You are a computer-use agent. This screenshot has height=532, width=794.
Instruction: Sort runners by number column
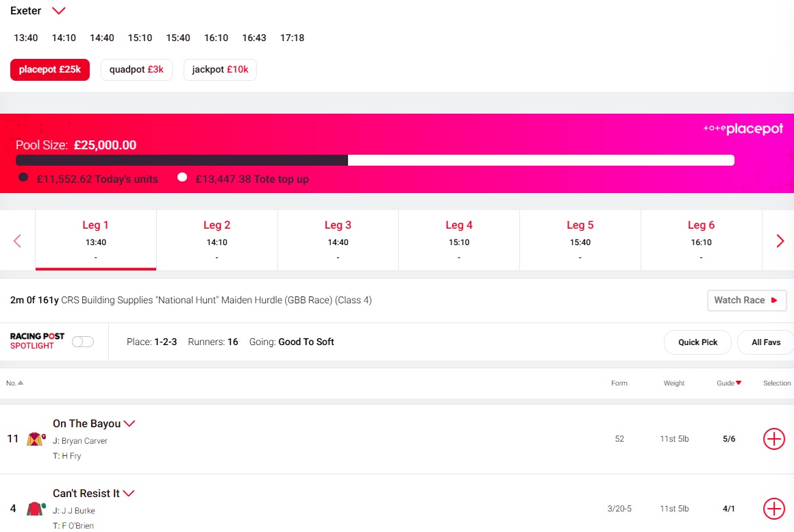[14, 383]
